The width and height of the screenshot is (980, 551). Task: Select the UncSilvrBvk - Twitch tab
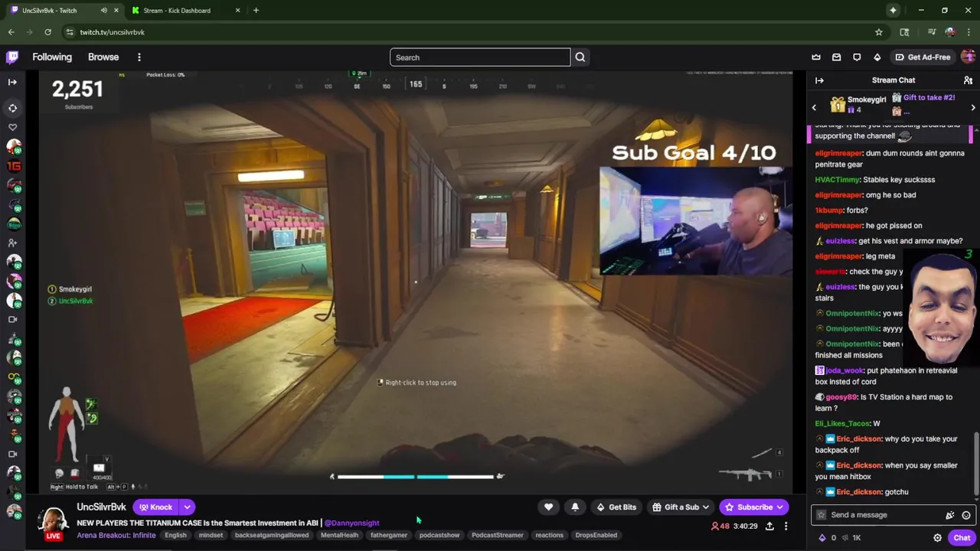click(50, 11)
